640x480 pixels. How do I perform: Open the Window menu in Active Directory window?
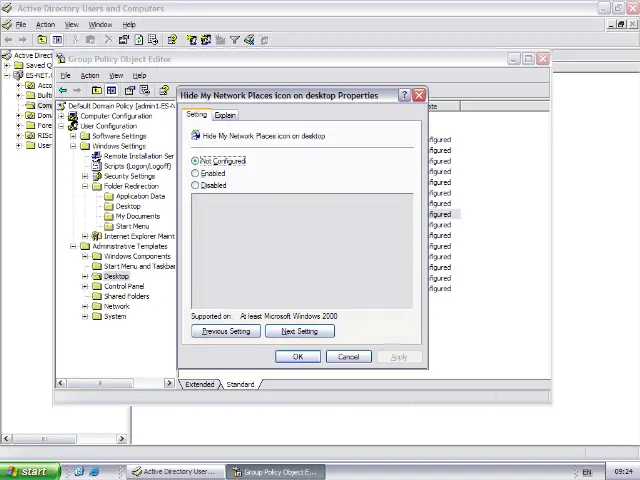(x=100, y=24)
